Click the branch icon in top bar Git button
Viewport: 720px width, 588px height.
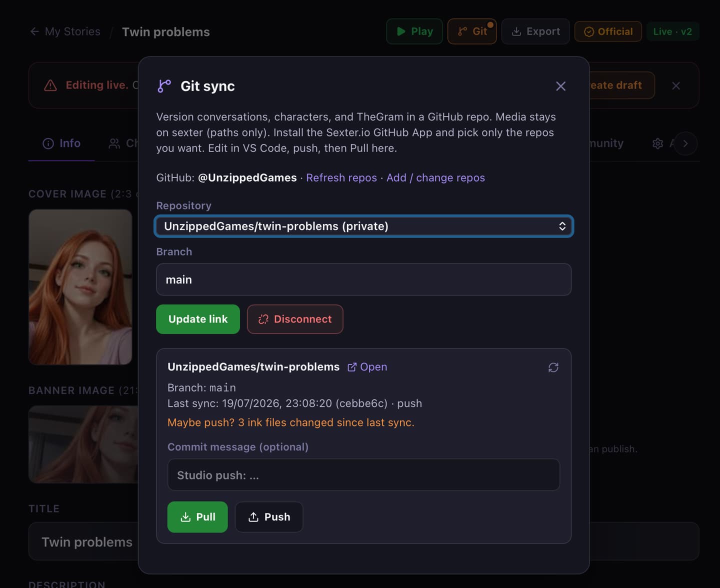coord(462,31)
